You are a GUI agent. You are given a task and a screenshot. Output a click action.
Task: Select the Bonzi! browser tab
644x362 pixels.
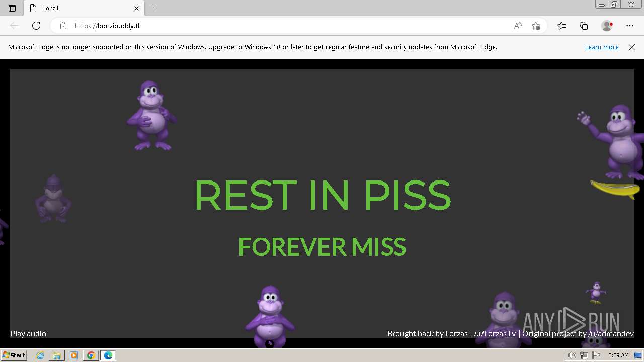click(84, 8)
